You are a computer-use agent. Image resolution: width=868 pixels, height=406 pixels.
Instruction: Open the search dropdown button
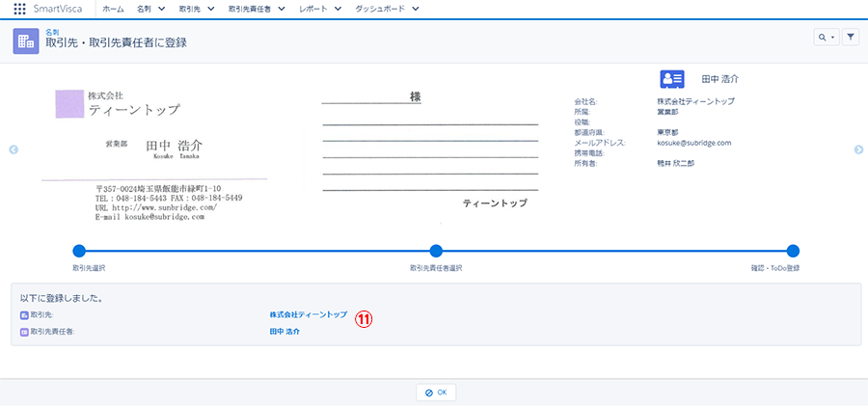coord(827,37)
